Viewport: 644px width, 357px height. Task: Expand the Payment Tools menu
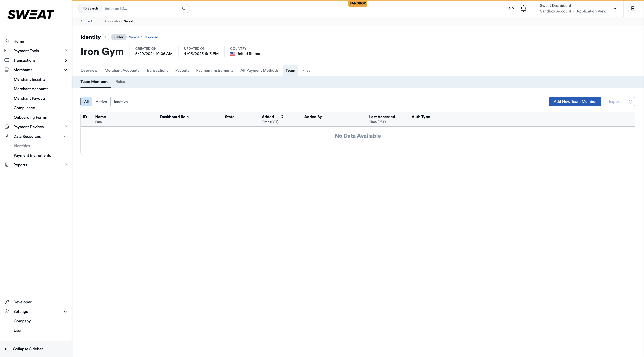66,51
